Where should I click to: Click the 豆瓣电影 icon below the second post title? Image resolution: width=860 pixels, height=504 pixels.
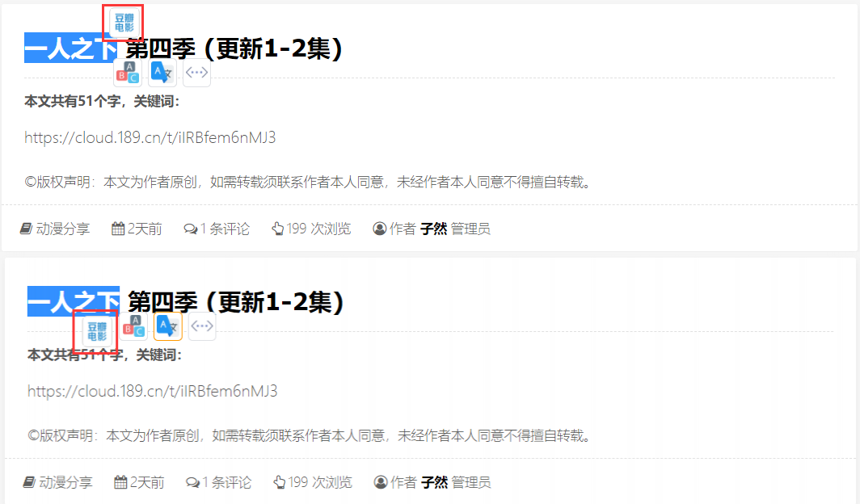[x=98, y=331]
